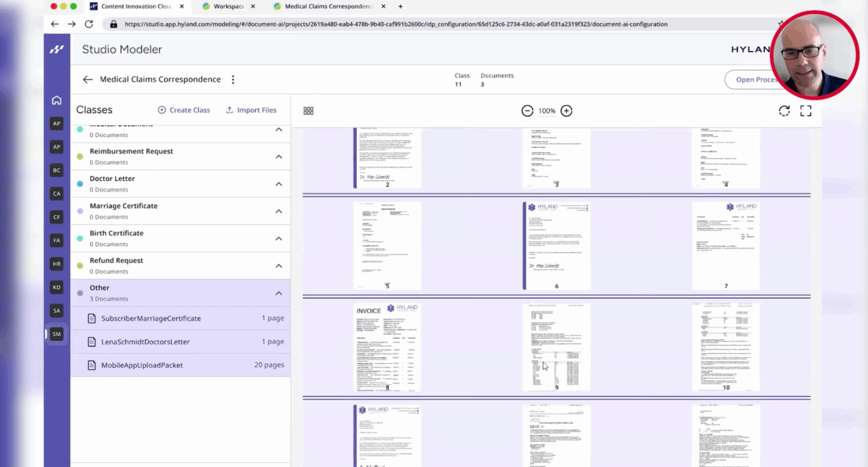Switch to Content Innovation Cloud tab

click(136, 6)
